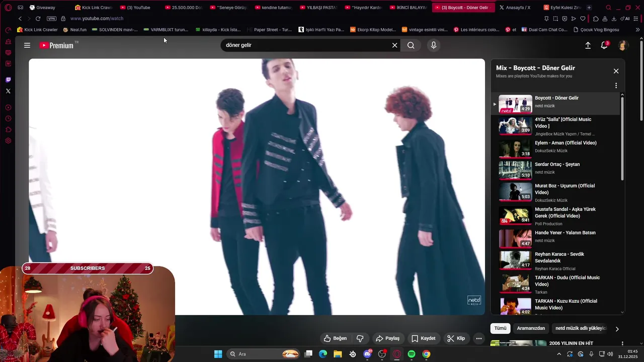This screenshot has width=644, height=362.
Task: Show hidden system tray icons
Action: (559, 354)
